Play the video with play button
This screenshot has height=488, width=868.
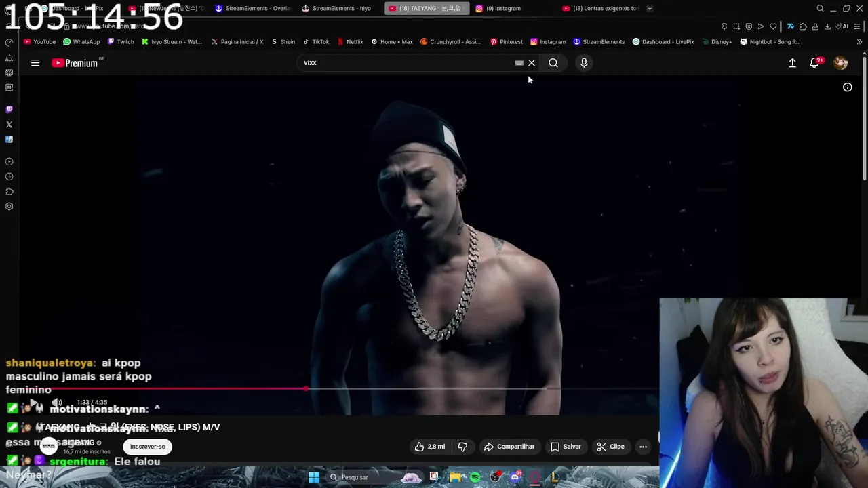click(x=33, y=403)
